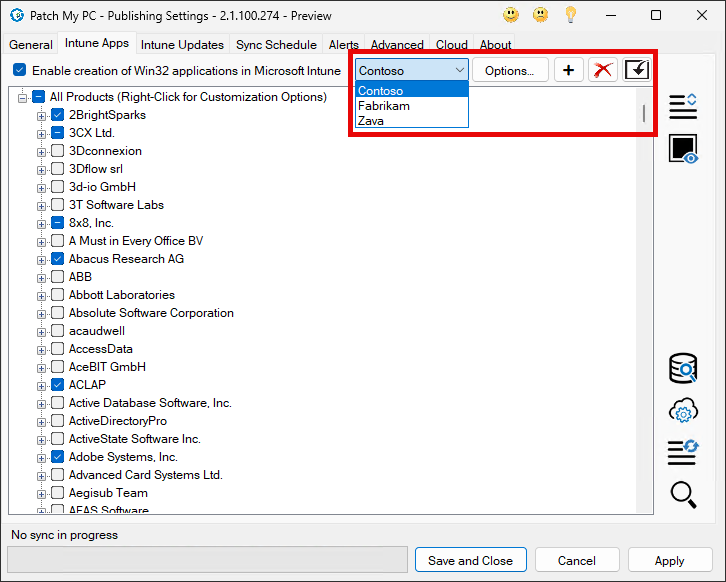Click the sad smiley feedback icon
726x582 pixels.
(x=540, y=15)
